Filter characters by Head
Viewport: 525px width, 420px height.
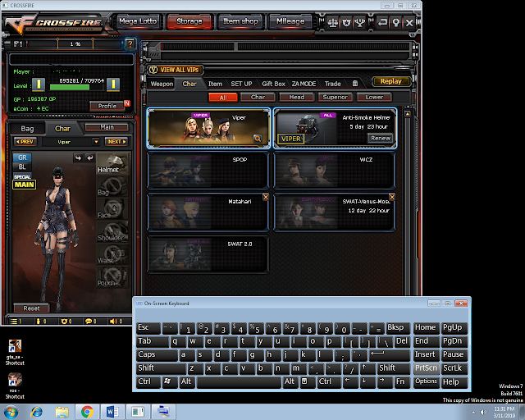coord(297,97)
